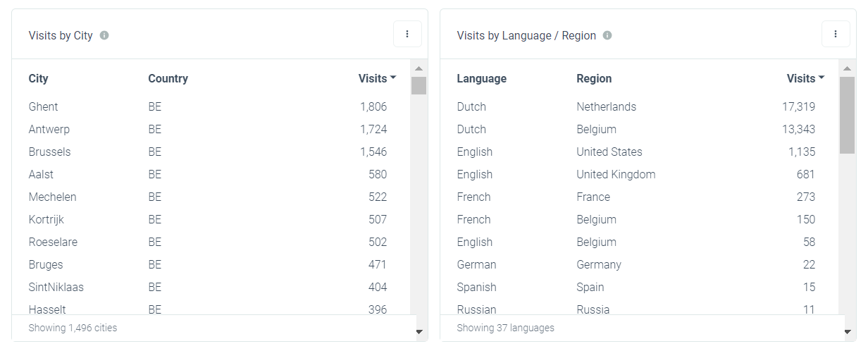868x351 pixels.
Task: Click info icon beside Visits by City
Action: point(104,35)
